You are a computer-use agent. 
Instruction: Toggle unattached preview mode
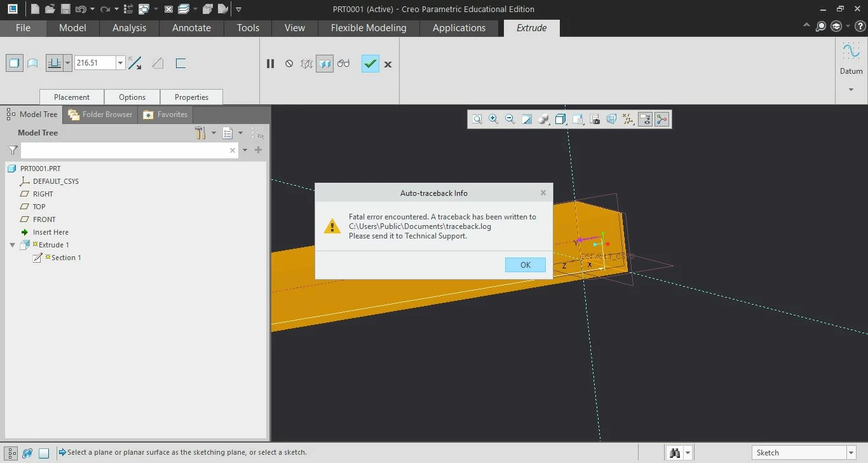[307, 64]
